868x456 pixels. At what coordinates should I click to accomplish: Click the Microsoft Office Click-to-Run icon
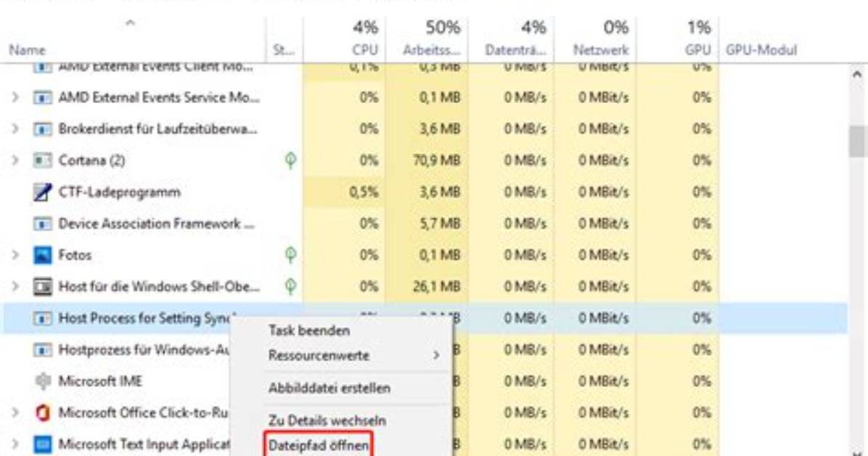pos(43,412)
